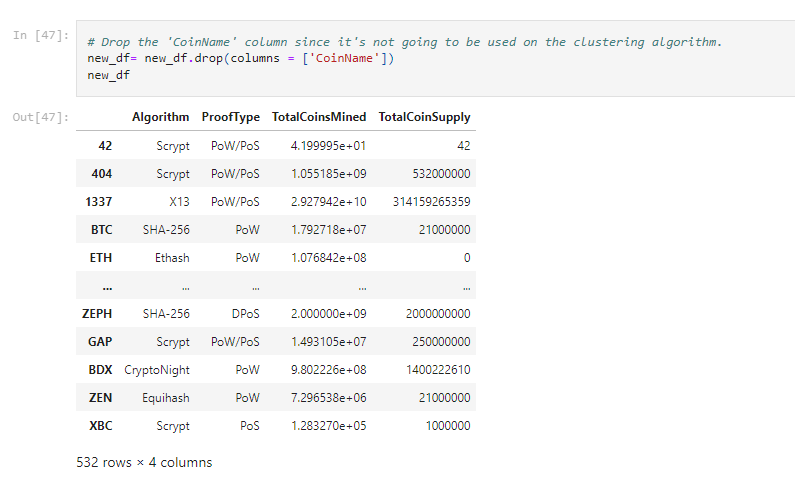Screen dimensions: 795x486
Task: Select the row index 1337
Action: coord(98,202)
